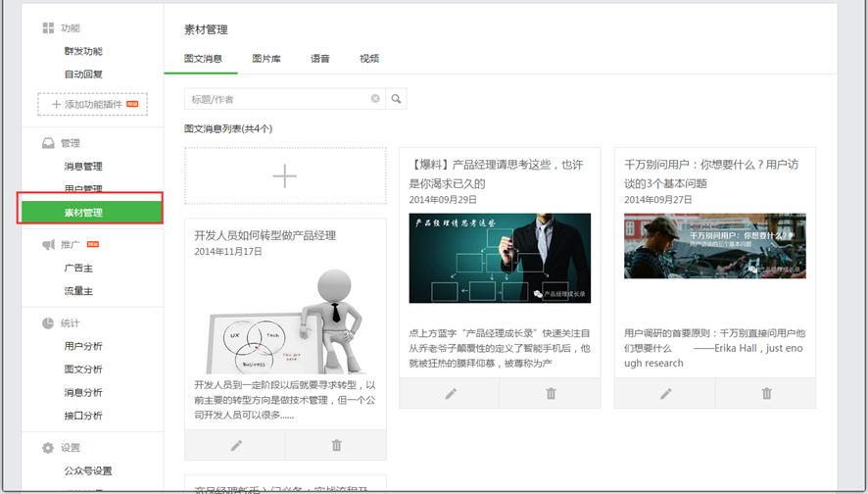Click the date 2014年09月27日
Image resolution: width=868 pixels, height=494 pixels.
(658, 199)
